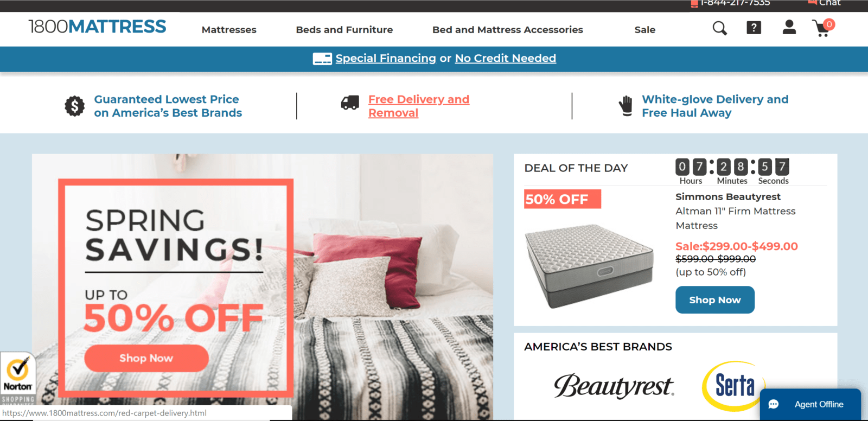
Task: Open the search magnifier icon
Action: coord(719,28)
